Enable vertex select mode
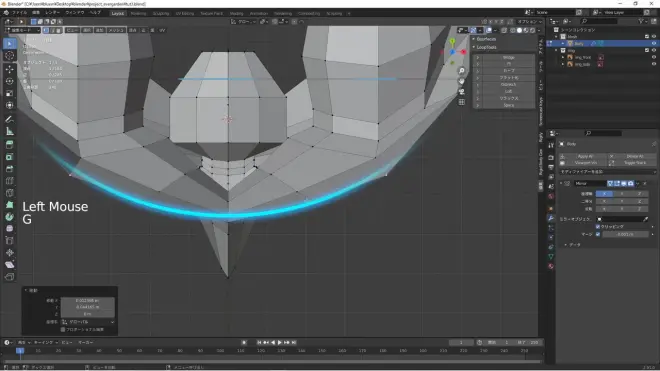Image resolution: width=660 pixels, height=371 pixels. tap(46, 30)
